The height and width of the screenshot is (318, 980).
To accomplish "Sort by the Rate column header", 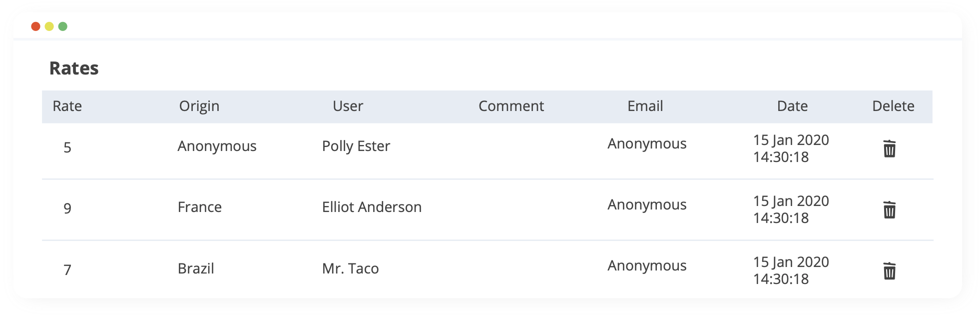I will (67, 106).
